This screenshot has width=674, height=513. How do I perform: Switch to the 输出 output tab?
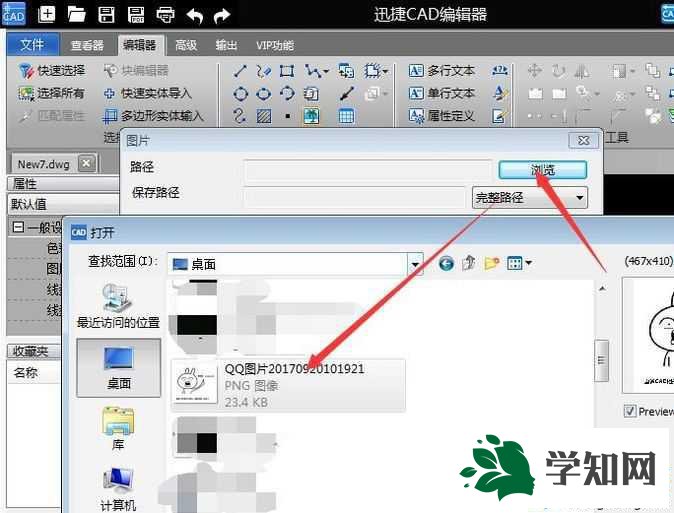coord(227,45)
